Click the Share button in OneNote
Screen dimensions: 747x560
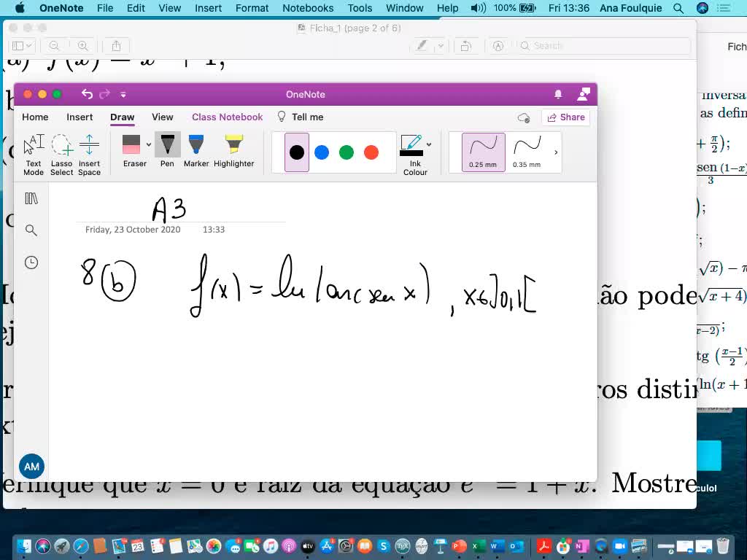(x=566, y=117)
